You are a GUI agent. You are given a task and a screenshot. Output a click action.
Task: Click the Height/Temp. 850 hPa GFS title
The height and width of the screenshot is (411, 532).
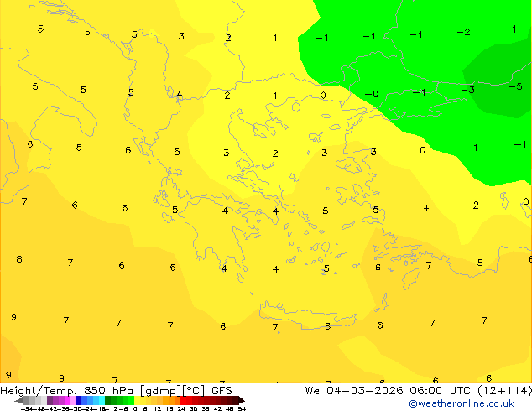coord(116,390)
